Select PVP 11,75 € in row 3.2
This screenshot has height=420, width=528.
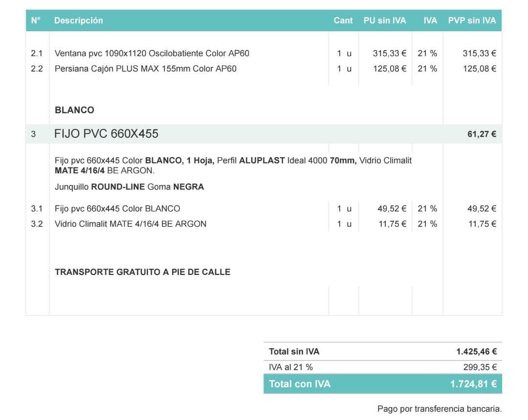point(483,224)
